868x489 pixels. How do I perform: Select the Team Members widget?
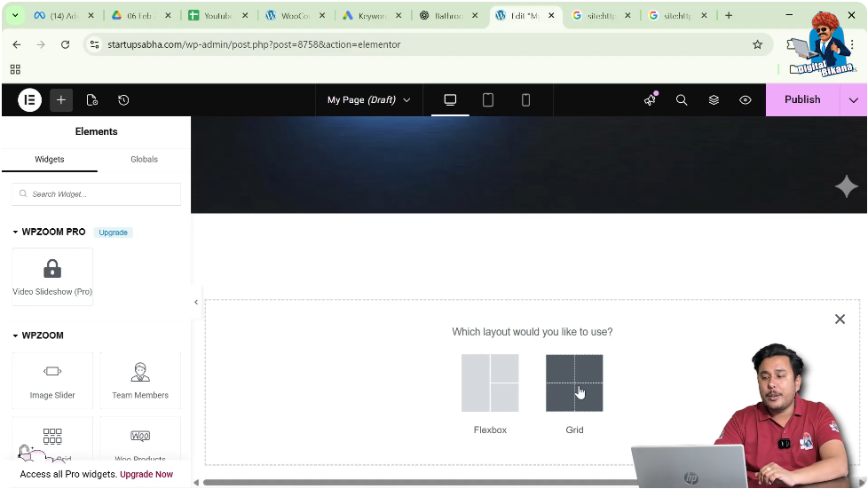(140, 381)
